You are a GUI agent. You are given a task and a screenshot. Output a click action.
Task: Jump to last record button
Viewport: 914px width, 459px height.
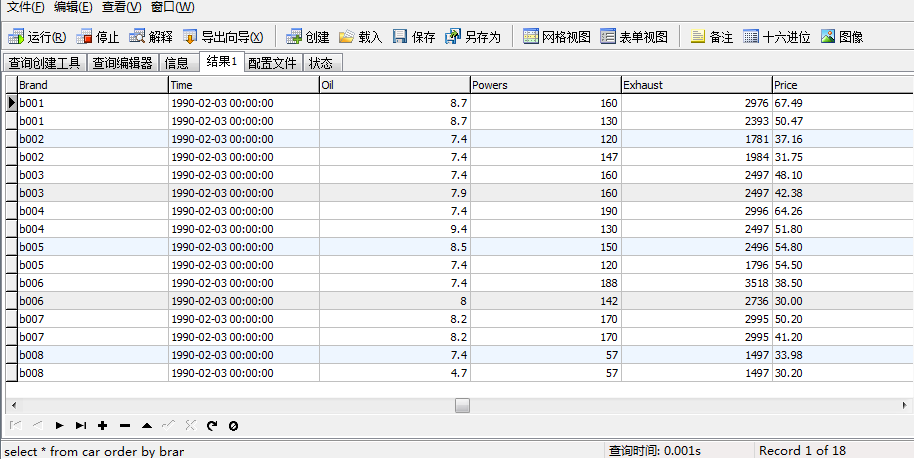(x=81, y=426)
